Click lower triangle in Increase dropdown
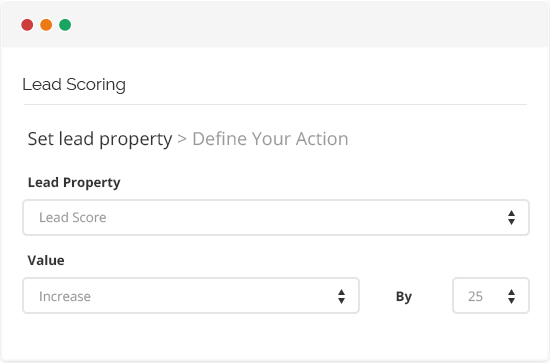Viewport: 550px width, 363px height. pos(341,301)
